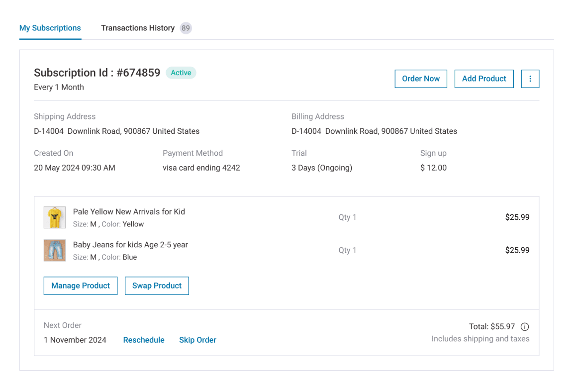This screenshot has height=392, width=577.
Task: Click the yellow t-shirt product image
Action: (54, 217)
